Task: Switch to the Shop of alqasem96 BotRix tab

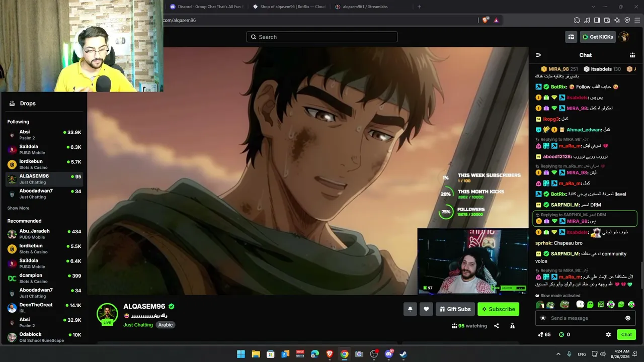Action: coord(289,7)
